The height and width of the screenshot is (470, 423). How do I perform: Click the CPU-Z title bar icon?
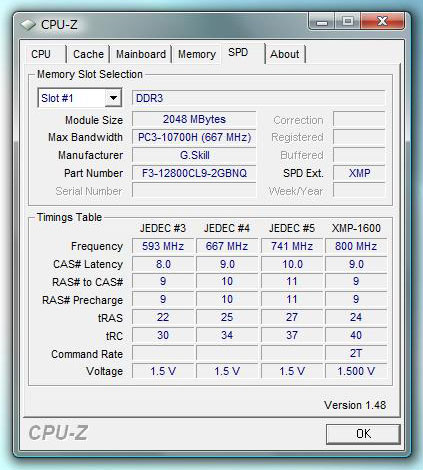point(28,25)
